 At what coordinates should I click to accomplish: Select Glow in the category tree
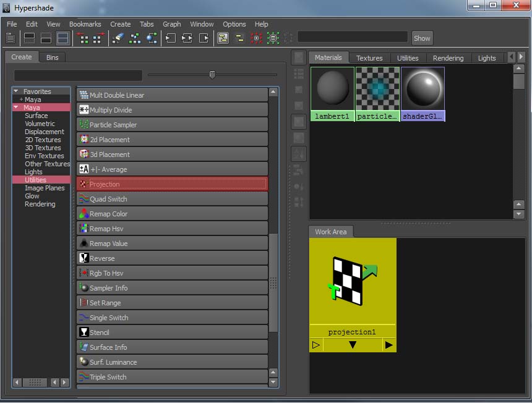[x=32, y=196]
